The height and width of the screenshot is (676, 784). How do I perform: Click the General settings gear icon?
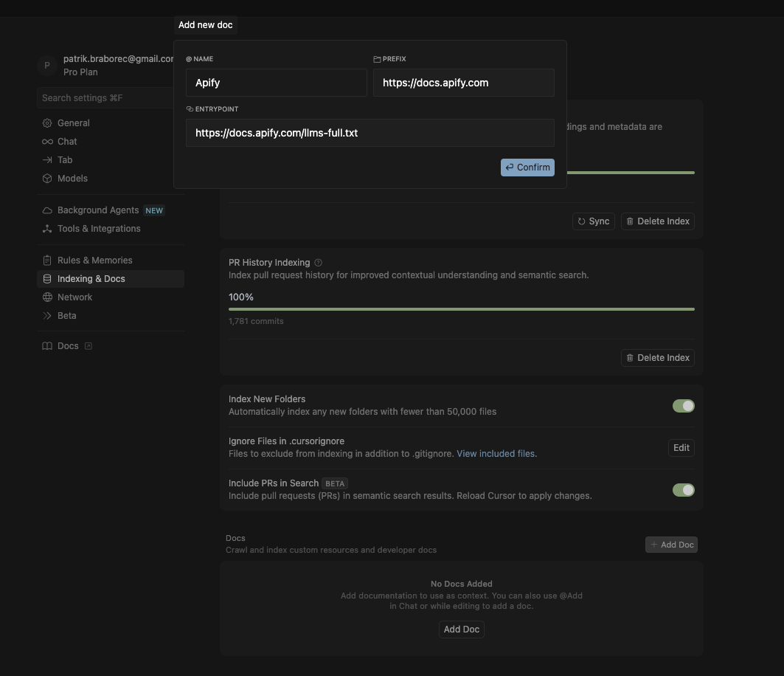click(47, 123)
